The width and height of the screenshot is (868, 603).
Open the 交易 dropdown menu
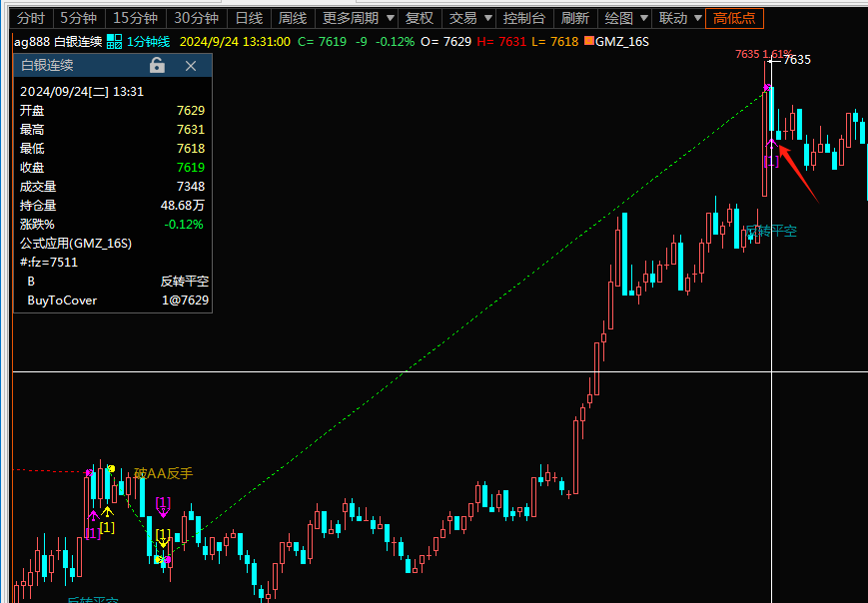469,18
